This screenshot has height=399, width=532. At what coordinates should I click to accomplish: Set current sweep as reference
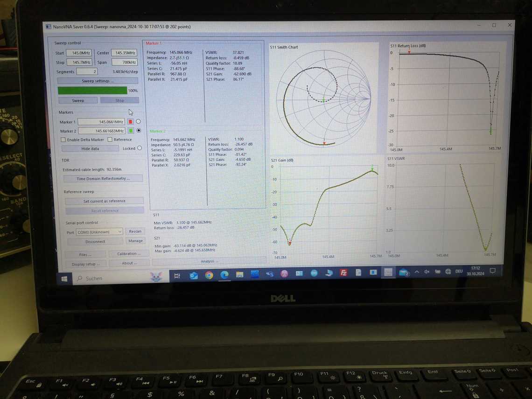coord(105,201)
